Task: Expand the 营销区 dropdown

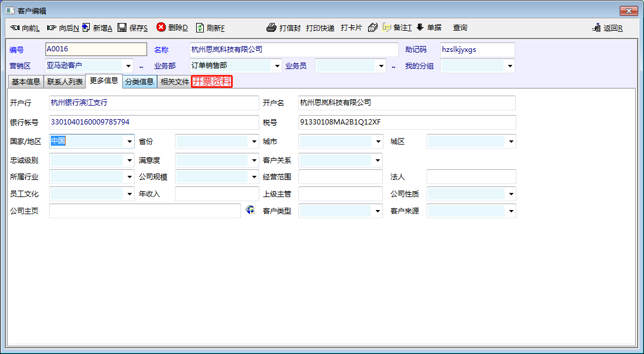Action: (129, 66)
